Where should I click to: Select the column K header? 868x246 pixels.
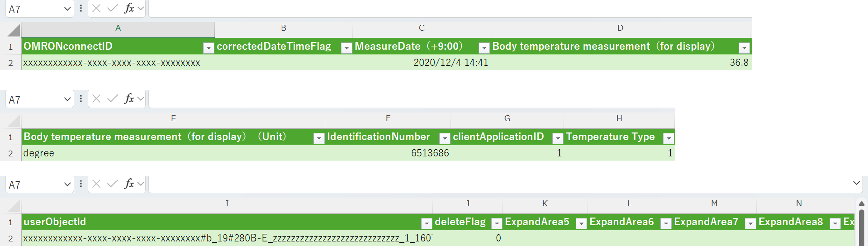coord(545,204)
